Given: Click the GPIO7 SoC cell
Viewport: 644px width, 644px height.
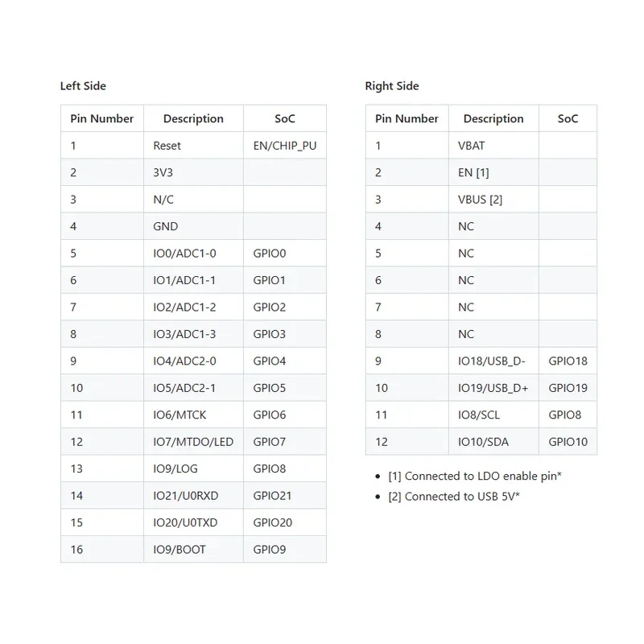Looking at the screenshot, I should coord(285,441).
